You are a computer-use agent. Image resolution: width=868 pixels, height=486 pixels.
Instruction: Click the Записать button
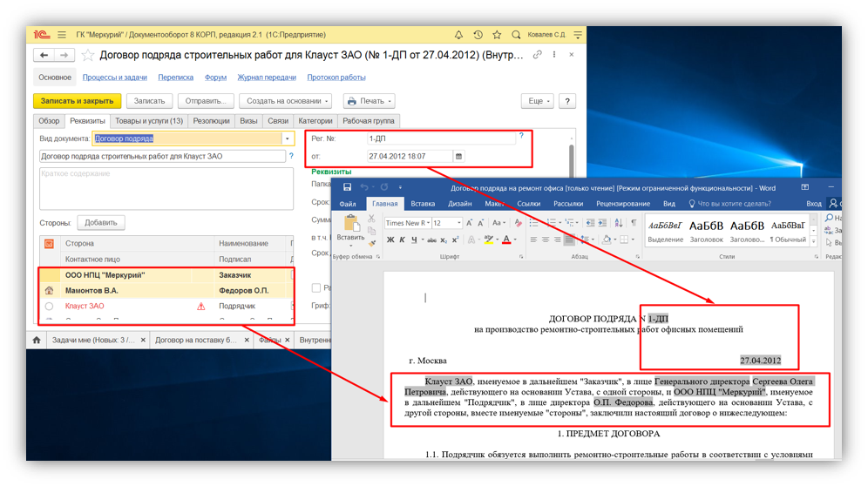(150, 101)
